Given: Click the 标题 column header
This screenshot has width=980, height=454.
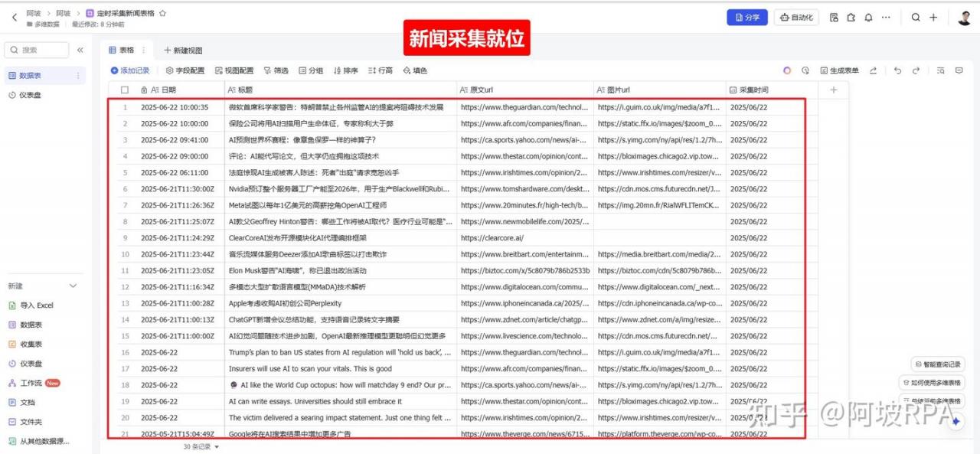Looking at the screenshot, I should click(x=341, y=90).
